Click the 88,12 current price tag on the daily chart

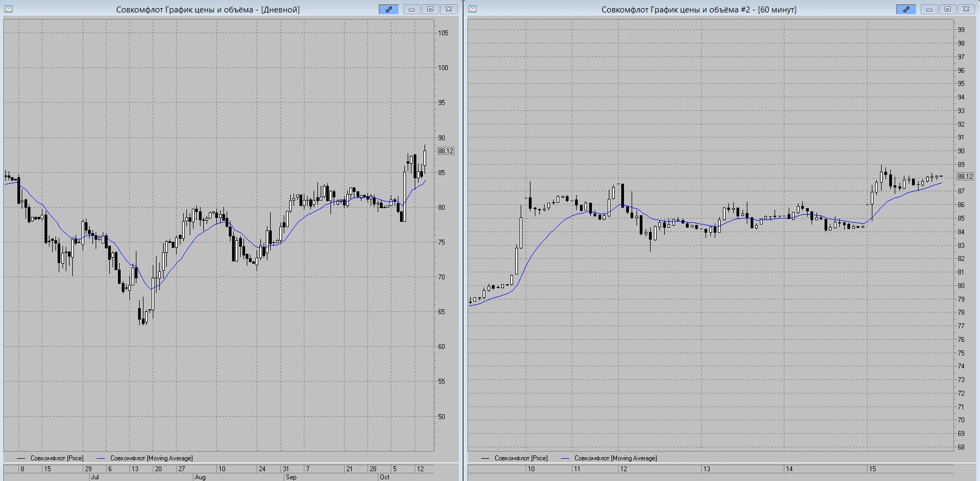pos(446,151)
